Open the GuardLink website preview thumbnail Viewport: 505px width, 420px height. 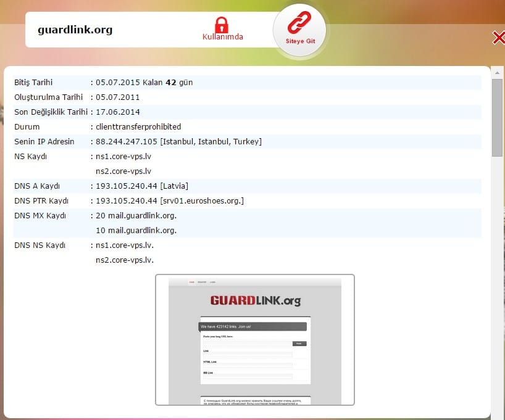[x=254, y=340]
